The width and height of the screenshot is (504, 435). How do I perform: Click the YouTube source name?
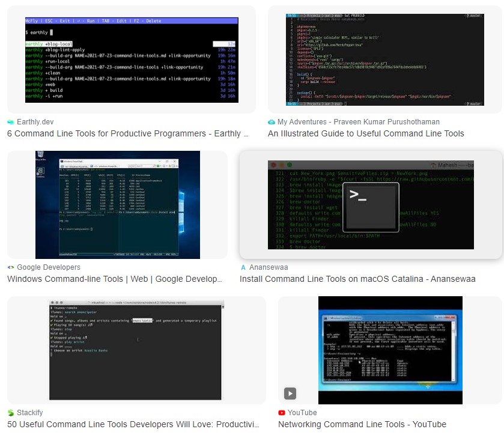[x=302, y=413]
